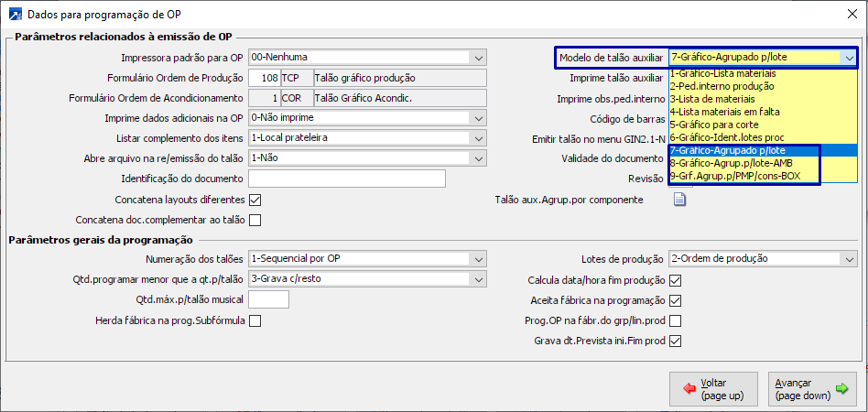Click the Voltar (page up) button
This screenshot has height=412, width=868.
click(x=713, y=389)
